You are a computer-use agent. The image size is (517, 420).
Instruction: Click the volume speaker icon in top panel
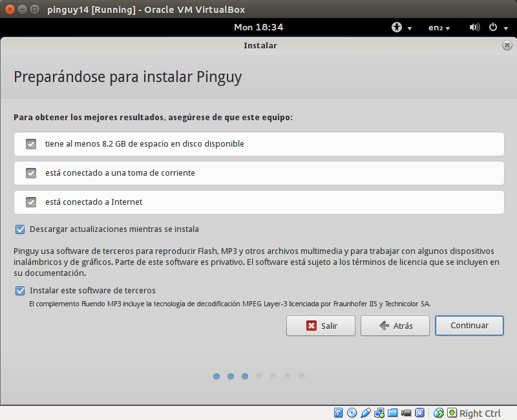[x=474, y=27]
